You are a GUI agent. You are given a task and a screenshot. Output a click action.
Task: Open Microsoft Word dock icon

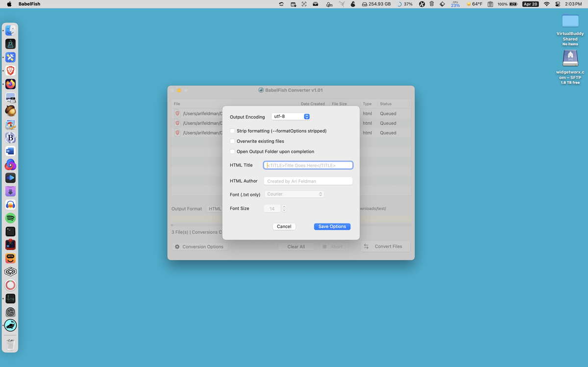pyautogui.click(x=10, y=151)
